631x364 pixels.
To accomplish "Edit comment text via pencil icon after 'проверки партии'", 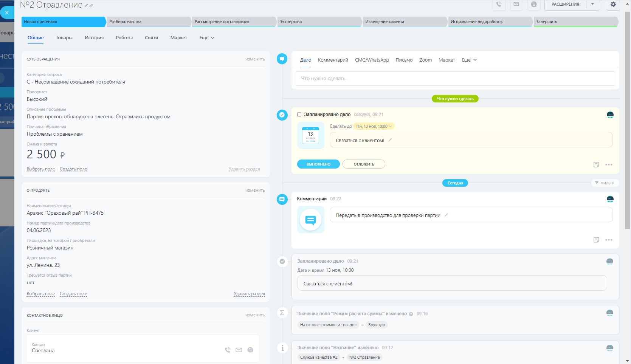I will click(446, 215).
